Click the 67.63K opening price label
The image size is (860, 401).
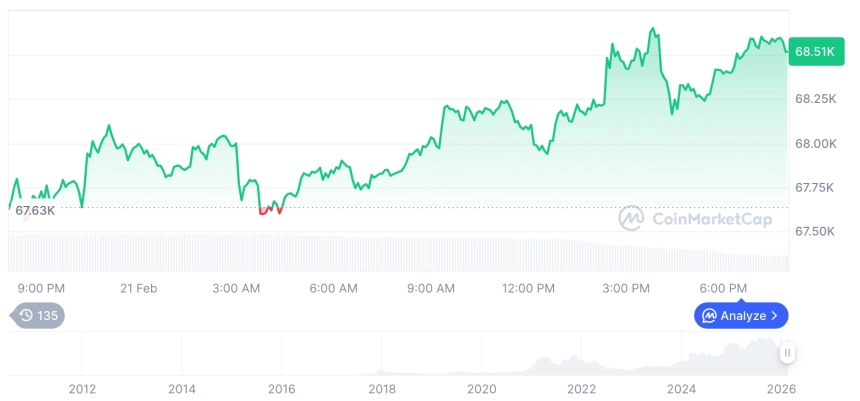click(34, 210)
